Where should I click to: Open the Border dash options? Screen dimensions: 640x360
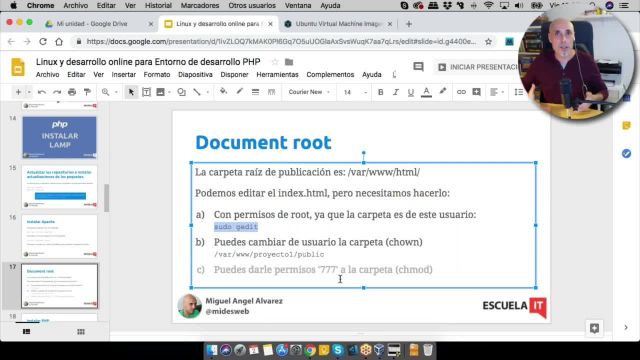pos(271,92)
